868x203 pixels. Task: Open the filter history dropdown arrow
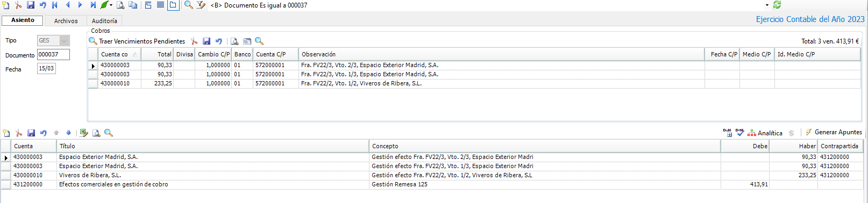[767, 5]
